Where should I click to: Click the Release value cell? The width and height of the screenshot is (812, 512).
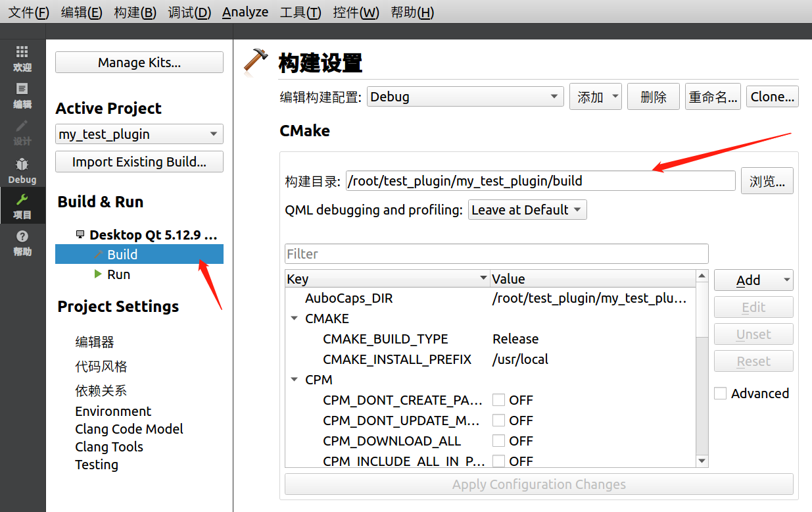coord(515,339)
